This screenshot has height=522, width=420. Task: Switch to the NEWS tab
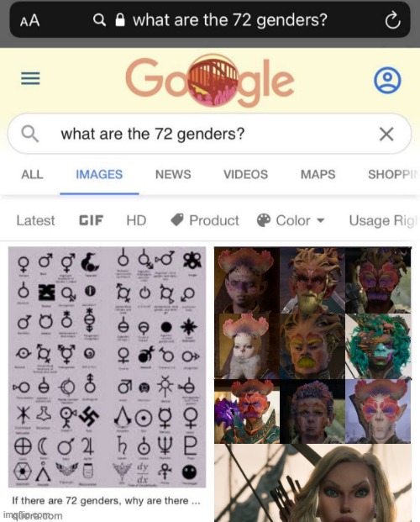tap(173, 175)
